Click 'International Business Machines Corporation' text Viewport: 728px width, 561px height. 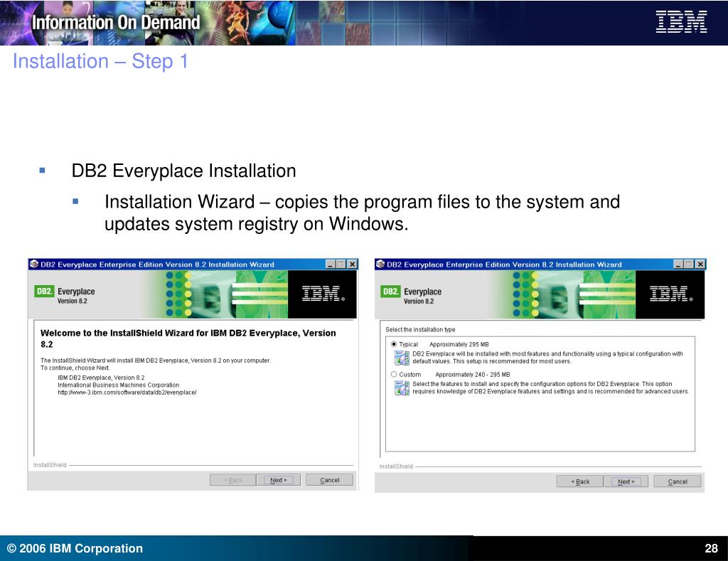(119, 385)
